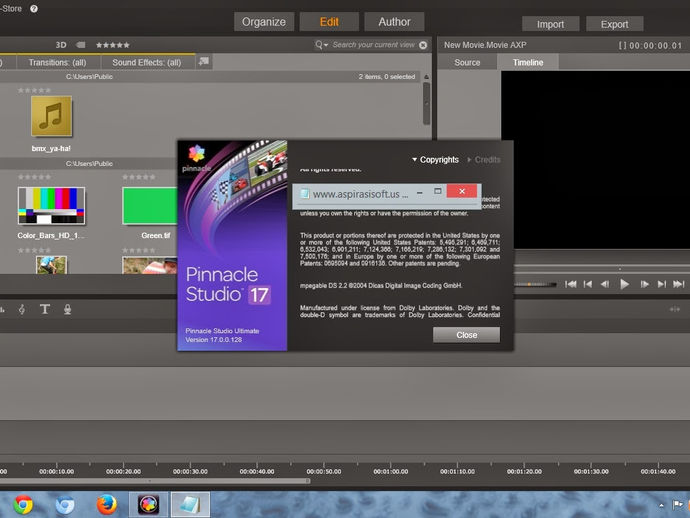Show hidden system tray icons arrow
690x518 pixels.
661,505
